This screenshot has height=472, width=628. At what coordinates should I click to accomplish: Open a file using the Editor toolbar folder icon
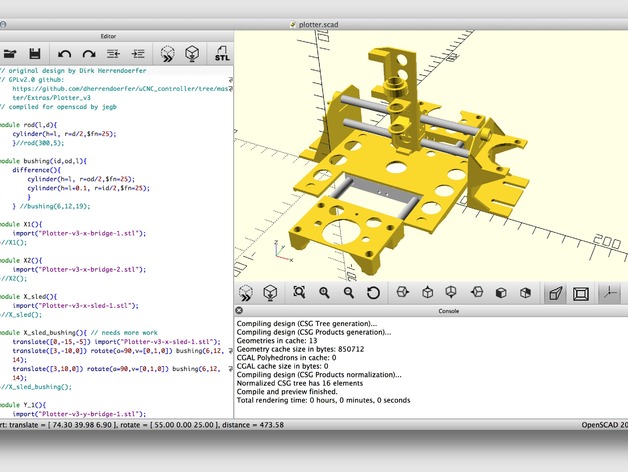(x=10, y=53)
